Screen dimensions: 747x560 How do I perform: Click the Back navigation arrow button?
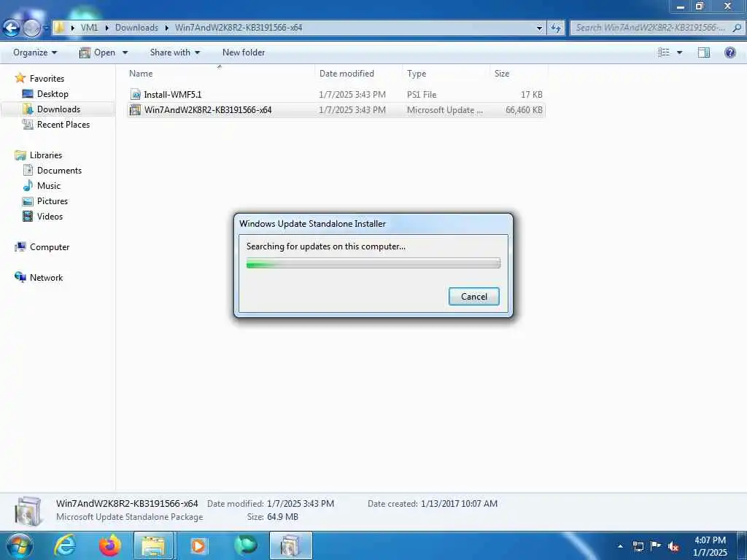(x=12, y=28)
